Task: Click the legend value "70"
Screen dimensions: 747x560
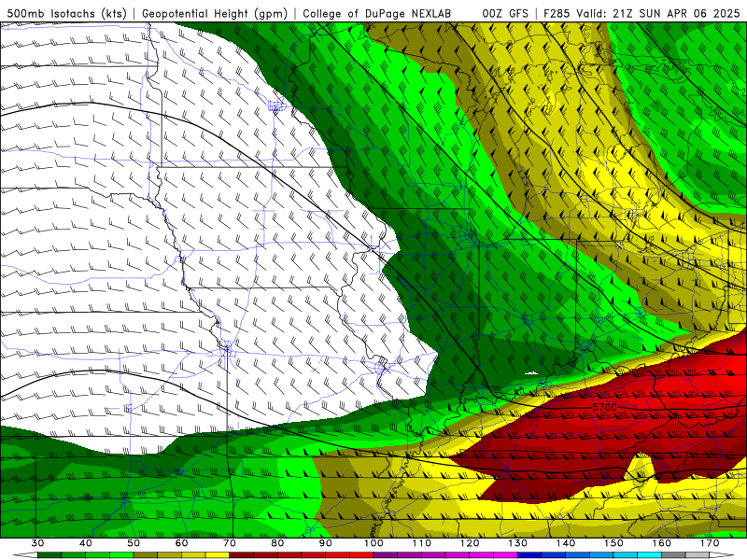Action: 230,543
